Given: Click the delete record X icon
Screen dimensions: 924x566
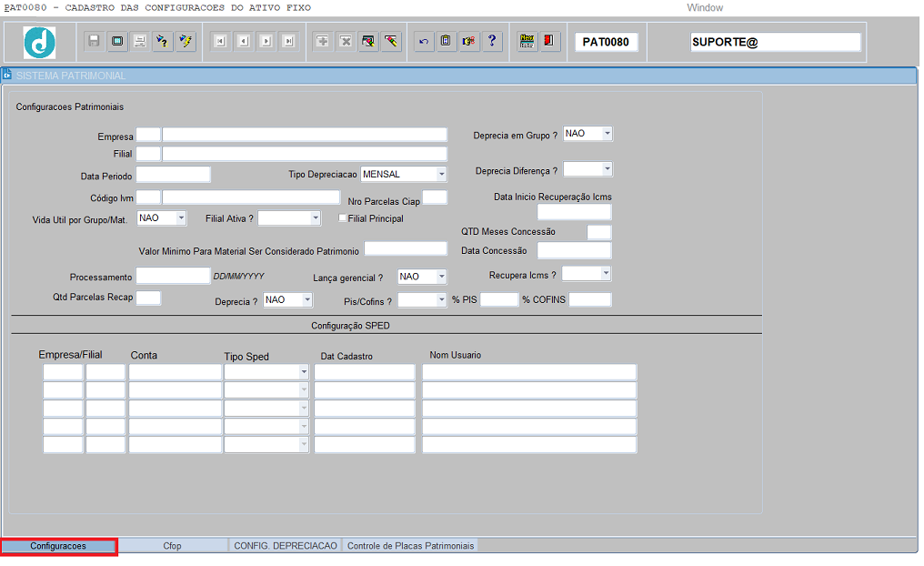Looking at the screenshot, I should point(346,41).
